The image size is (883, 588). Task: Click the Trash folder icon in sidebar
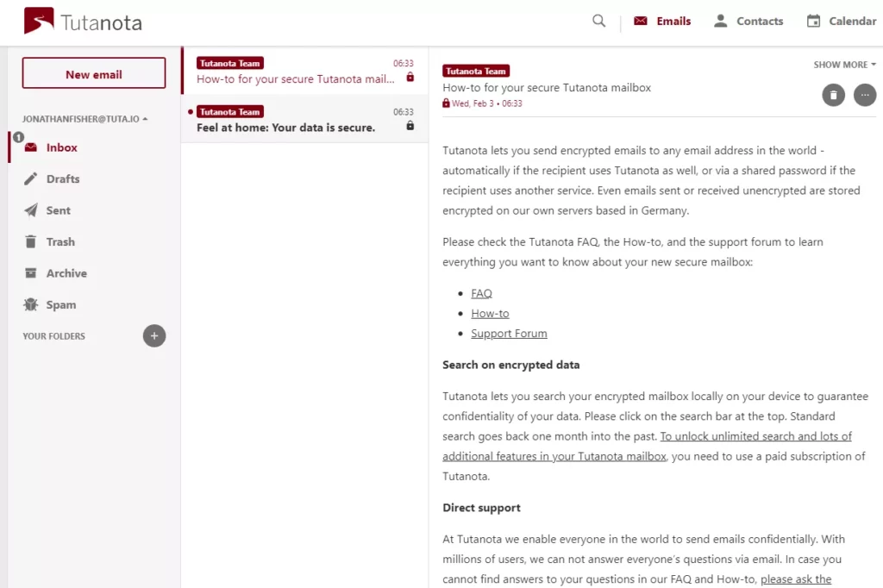coord(31,242)
